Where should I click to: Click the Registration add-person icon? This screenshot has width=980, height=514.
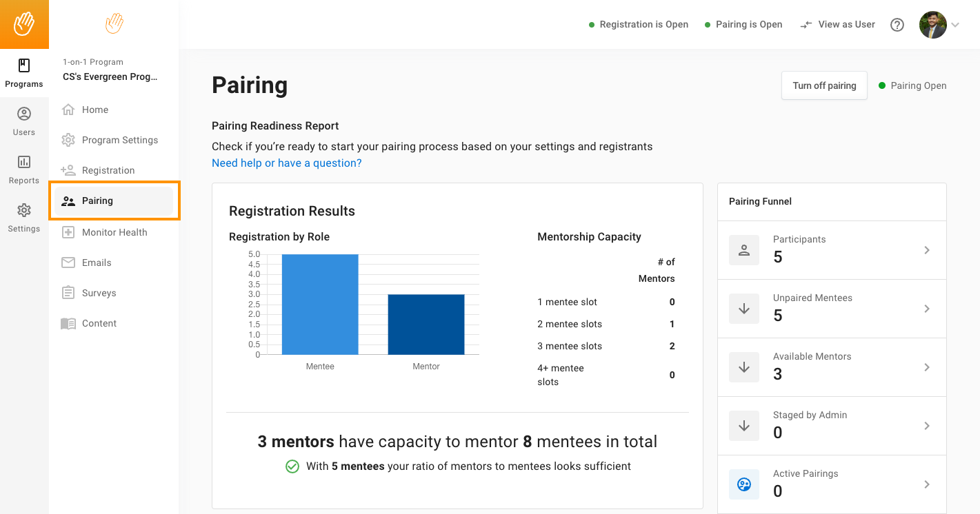[68, 170]
